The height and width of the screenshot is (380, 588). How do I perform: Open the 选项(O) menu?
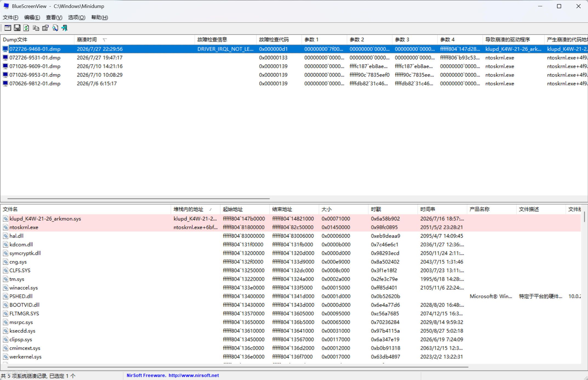(77, 18)
